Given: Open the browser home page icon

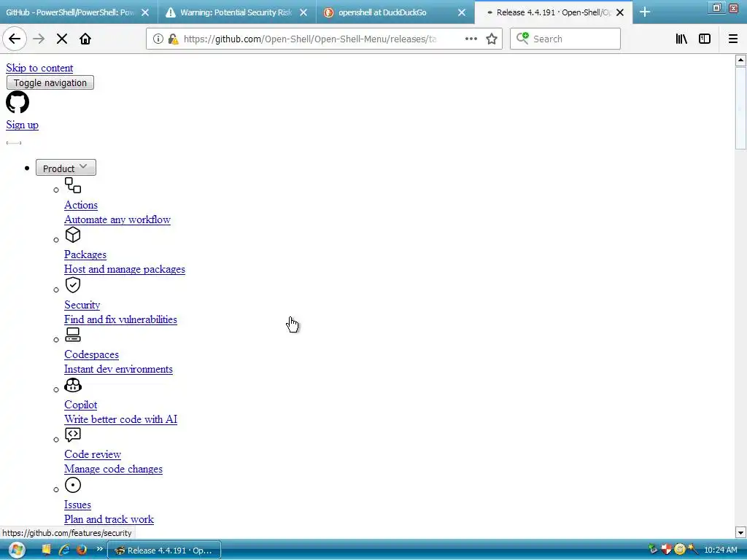Looking at the screenshot, I should [85, 39].
